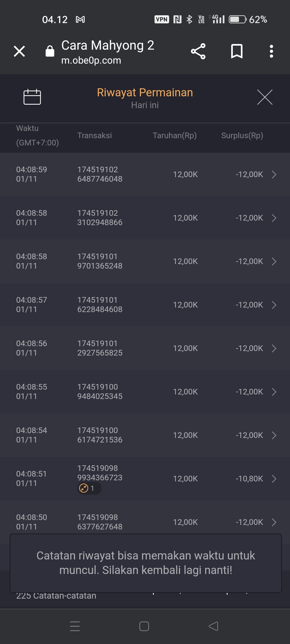Tap the share icon in browser bar
Viewport: 290px width, 644px height.
coord(198,51)
